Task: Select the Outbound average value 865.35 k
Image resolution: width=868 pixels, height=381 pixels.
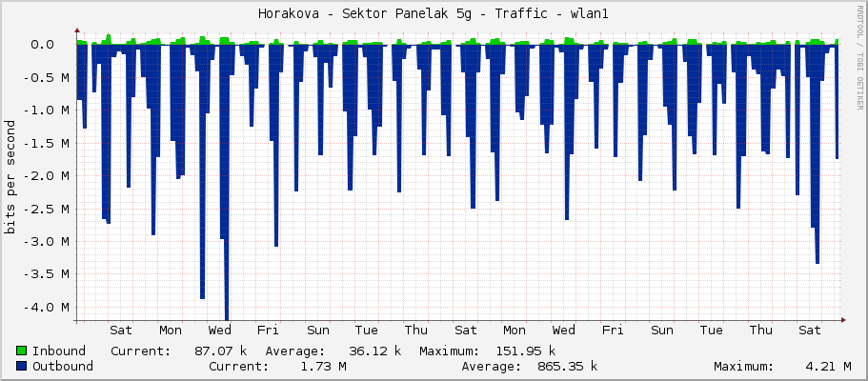Action: point(568,366)
